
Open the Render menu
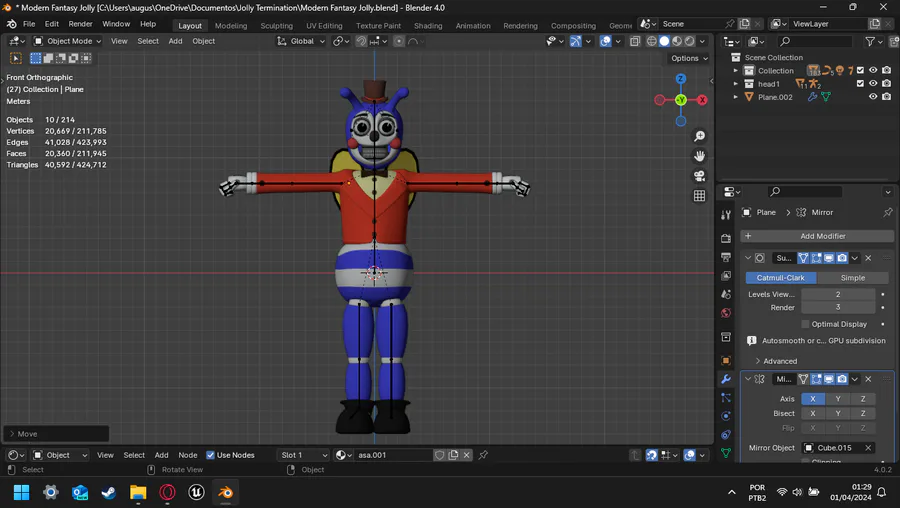(80, 24)
